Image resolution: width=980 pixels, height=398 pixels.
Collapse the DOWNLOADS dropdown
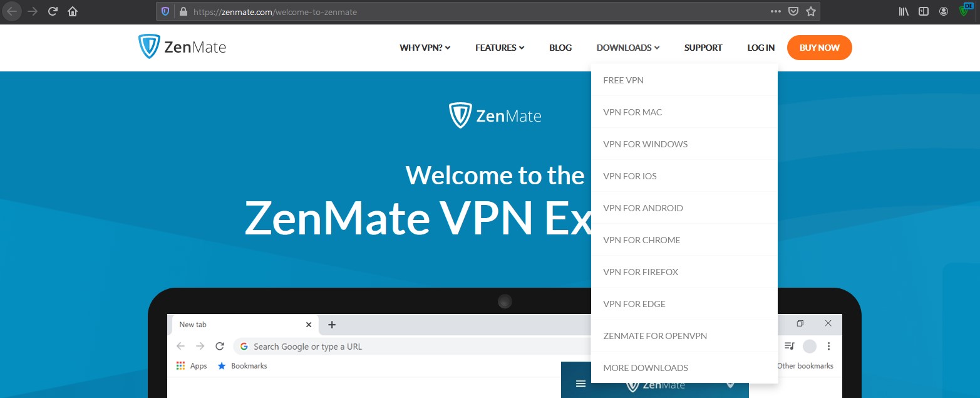628,48
